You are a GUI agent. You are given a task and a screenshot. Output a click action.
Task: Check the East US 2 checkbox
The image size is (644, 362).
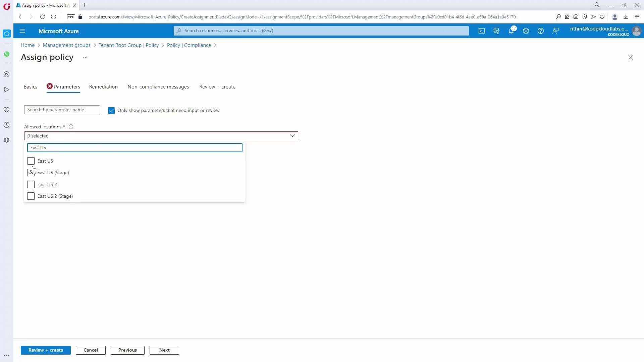coord(31,184)
